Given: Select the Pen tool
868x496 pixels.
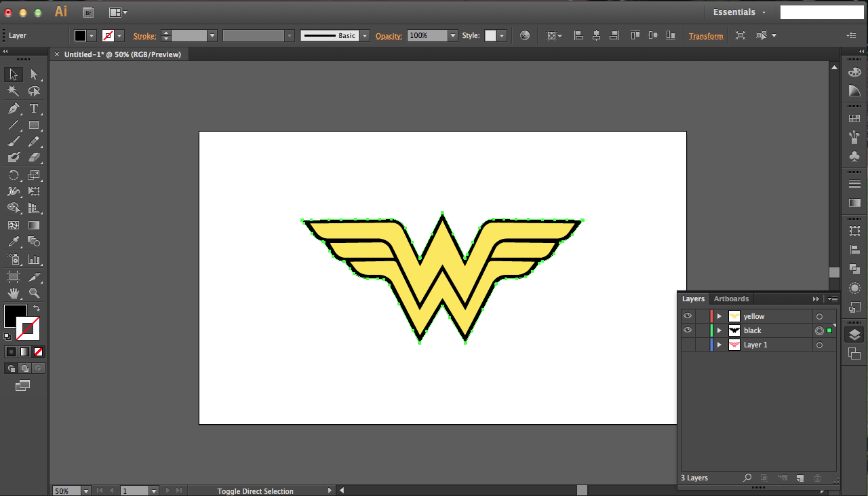Looking at the screenshot, I should coord(14,109).
